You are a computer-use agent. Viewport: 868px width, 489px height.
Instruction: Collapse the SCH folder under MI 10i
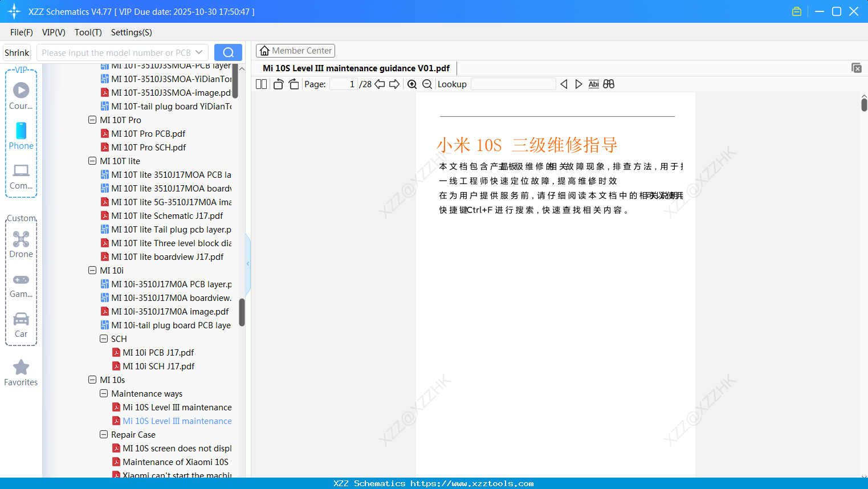pyautogui.click(x=104, y=339)
